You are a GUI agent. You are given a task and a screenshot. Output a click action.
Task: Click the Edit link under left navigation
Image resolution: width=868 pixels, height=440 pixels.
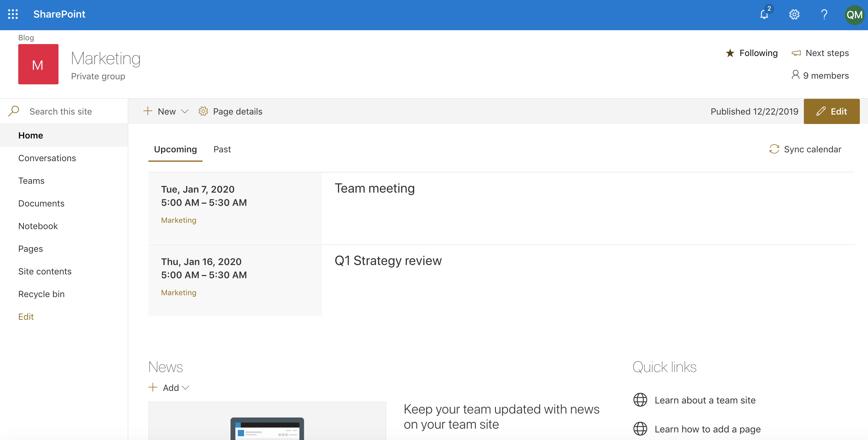click(x=26, y=317)
